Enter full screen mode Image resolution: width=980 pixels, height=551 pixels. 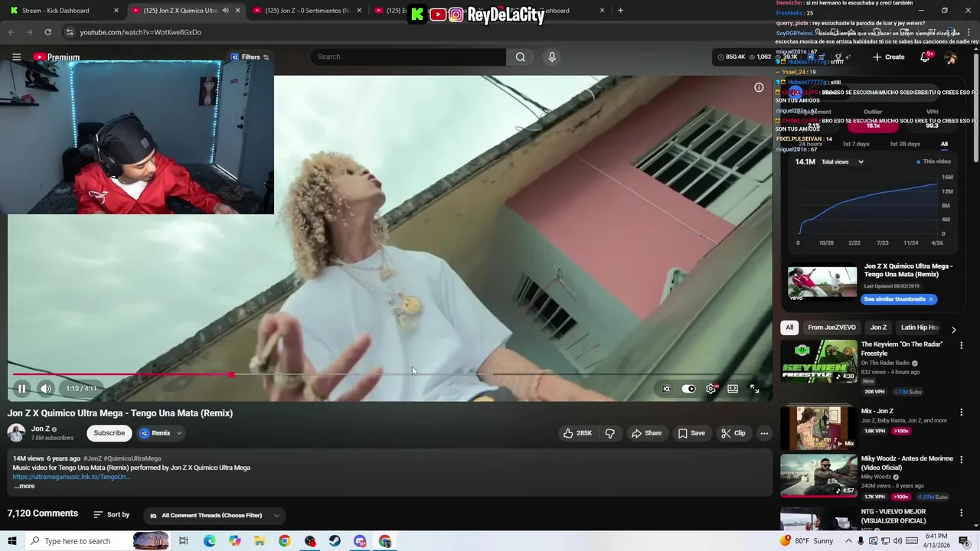[754, 389]
